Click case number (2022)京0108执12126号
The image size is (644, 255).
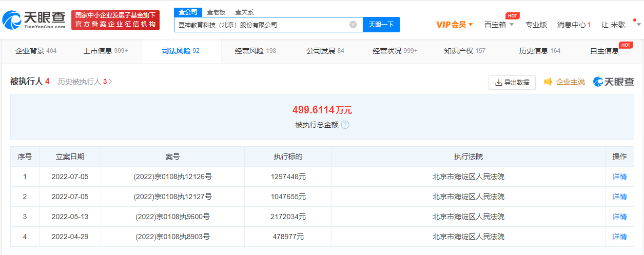pyautogui.click(x=172, y=176)
